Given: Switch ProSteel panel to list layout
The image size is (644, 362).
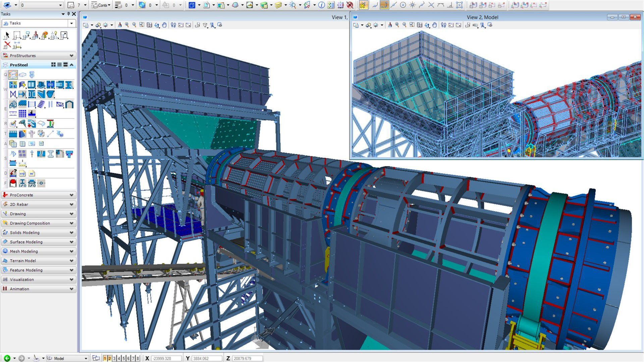Looking at the screenshot, I should coord(59,65).
